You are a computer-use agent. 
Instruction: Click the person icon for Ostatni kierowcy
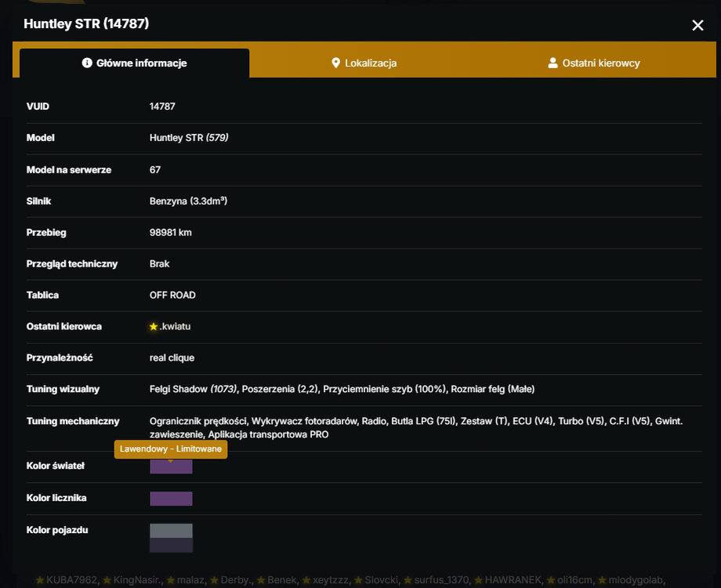click(x=553, y=63)
